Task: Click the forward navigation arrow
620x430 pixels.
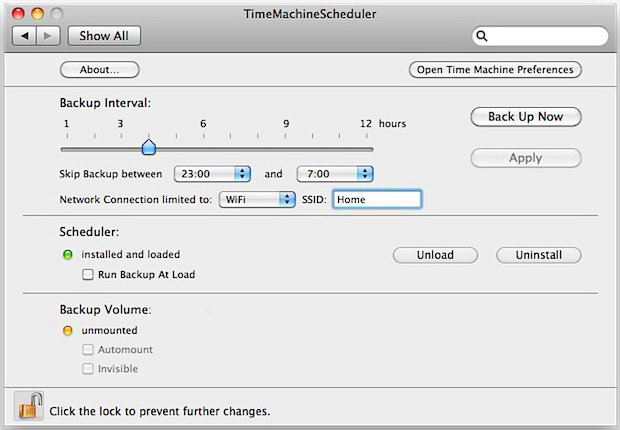Action: (47, 36)
